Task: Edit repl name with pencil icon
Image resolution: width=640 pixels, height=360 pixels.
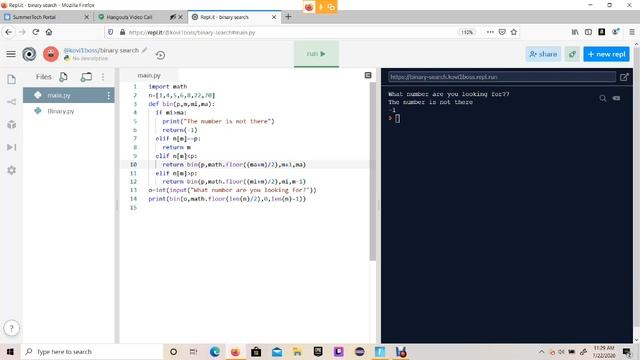Action: click(144, 50)
